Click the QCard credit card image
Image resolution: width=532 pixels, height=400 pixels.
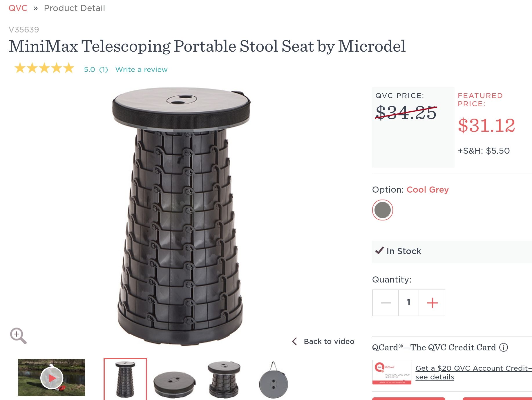392,372
